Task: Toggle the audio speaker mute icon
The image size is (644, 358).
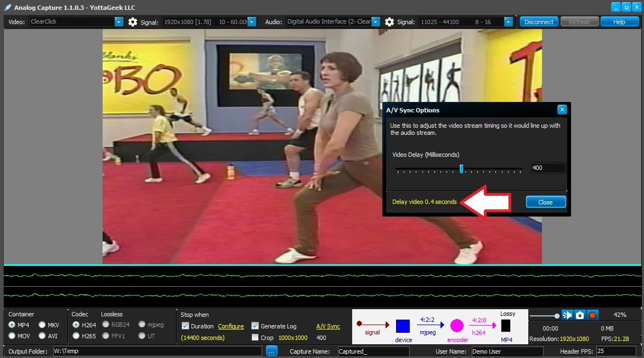Action: click(567, 315)
